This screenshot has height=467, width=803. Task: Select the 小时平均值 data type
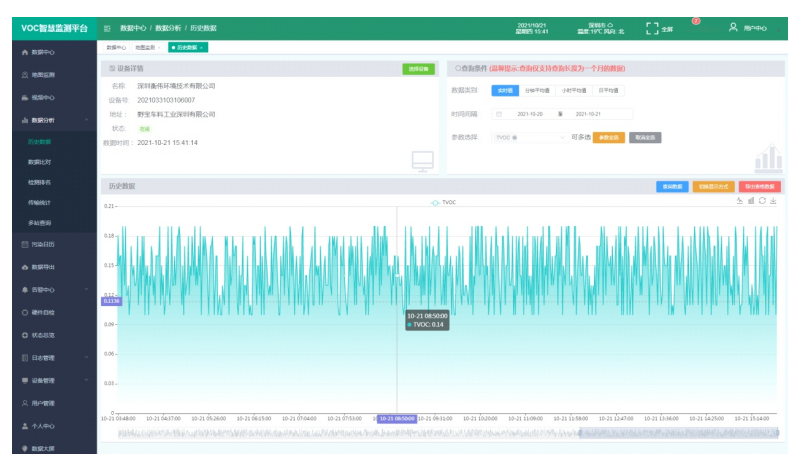574,90
